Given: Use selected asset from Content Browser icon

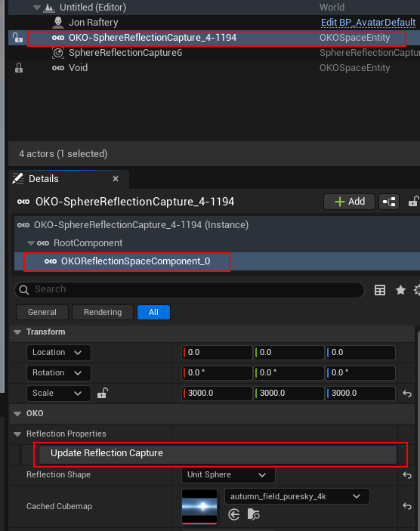Looking at the screenshot, I should 234,514.
